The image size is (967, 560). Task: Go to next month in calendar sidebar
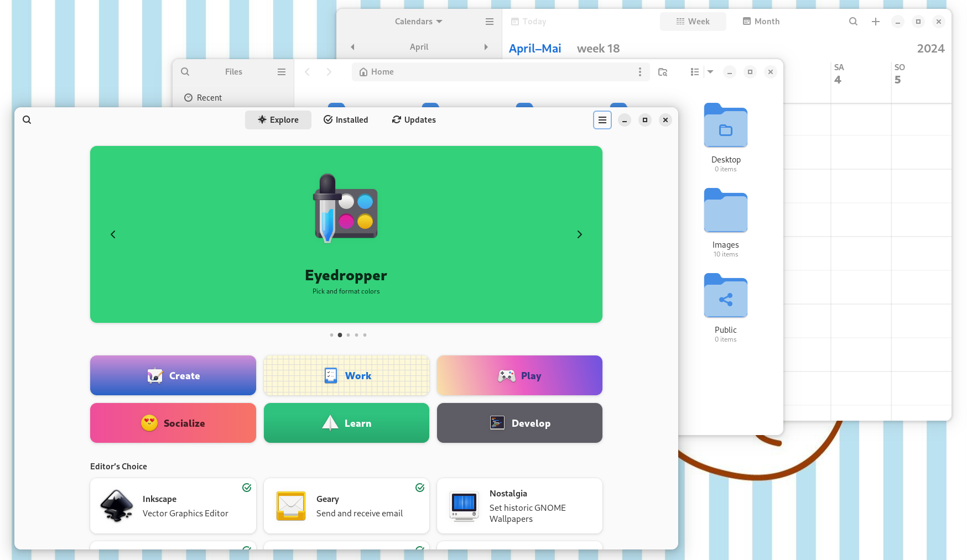(x=486, y=47)
